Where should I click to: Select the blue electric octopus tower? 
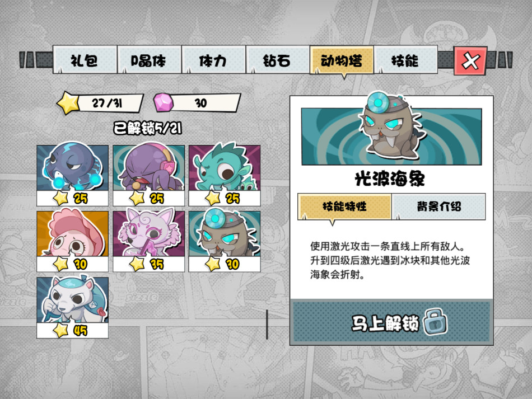coord(72,175)
